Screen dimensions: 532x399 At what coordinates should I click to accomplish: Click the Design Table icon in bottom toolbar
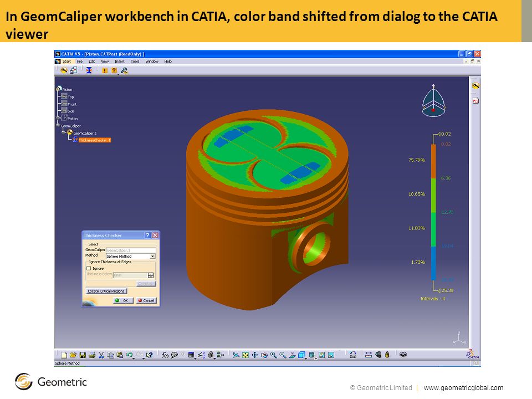click(x=191, y=355)
